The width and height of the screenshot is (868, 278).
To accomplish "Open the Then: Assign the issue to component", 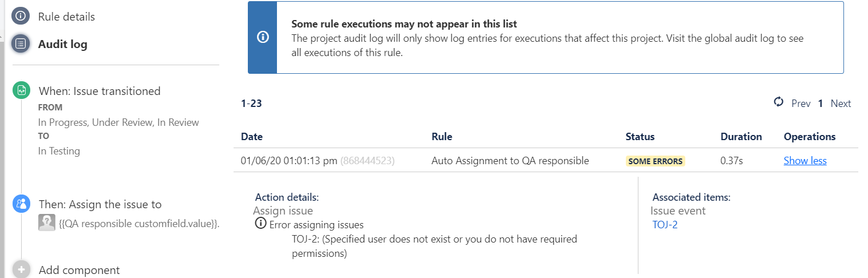I will point(100,204).
